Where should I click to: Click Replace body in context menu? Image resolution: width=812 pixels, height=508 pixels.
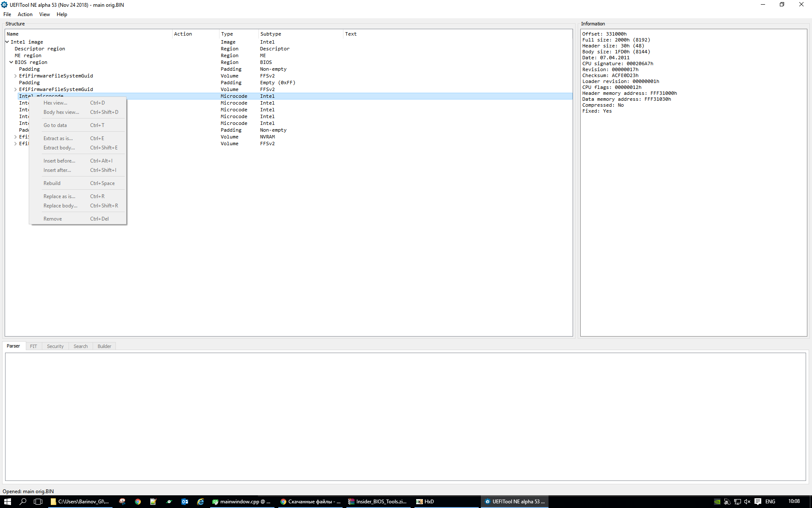pos(60,206)
